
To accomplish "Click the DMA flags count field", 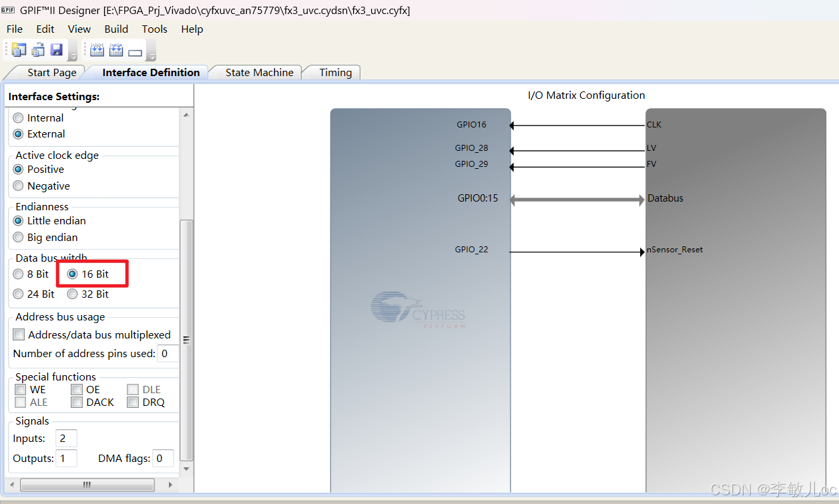I will pyautogui.click(x=163, y=459).
